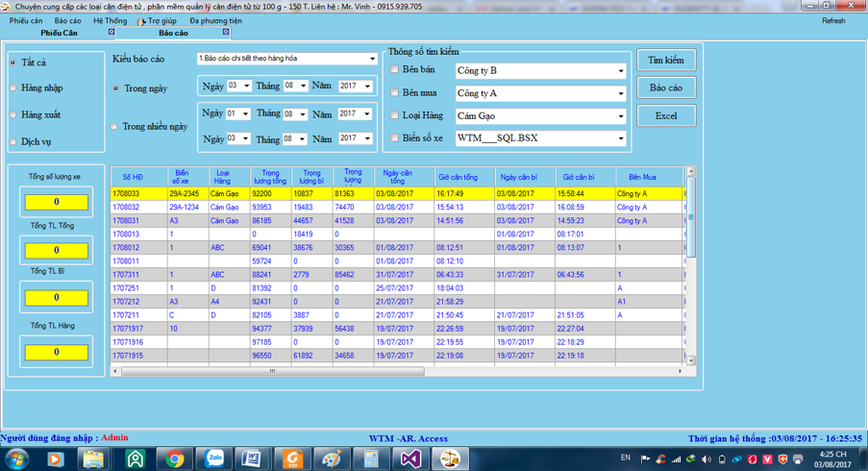
Task: Open the Hệ Thống menu
Action: tap(110, 20)
